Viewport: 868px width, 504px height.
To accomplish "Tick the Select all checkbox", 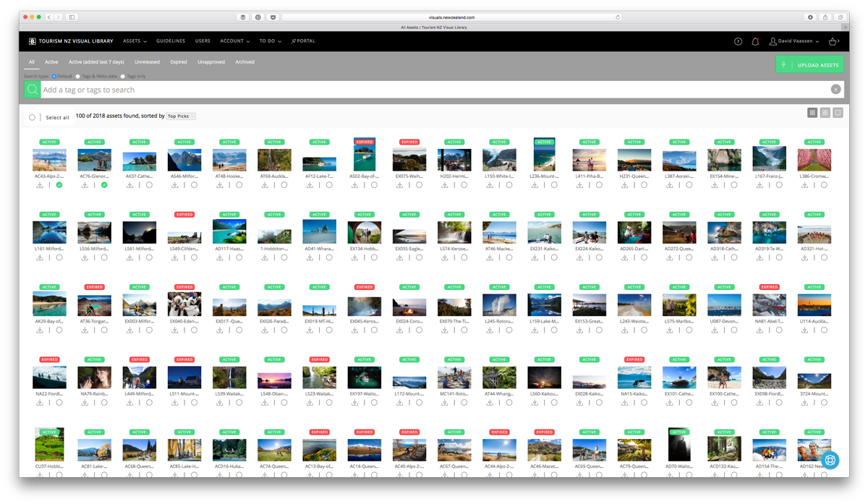I will 32,117.
